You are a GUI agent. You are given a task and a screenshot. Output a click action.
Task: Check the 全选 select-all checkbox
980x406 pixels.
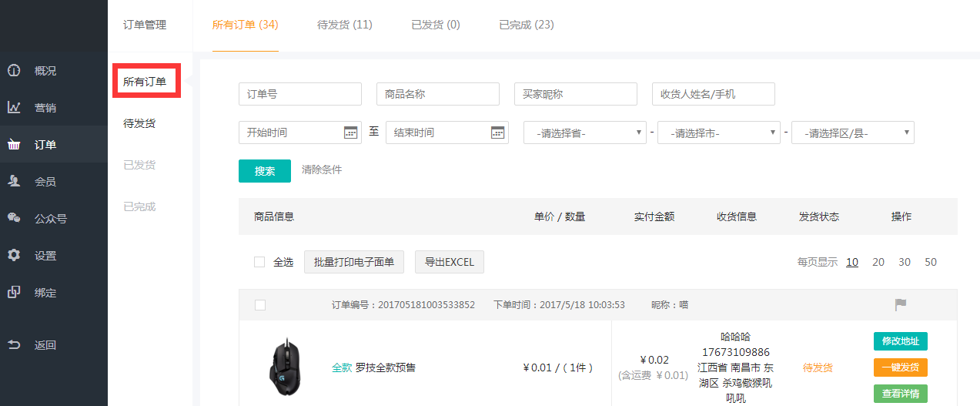pyautogui.click(x=259, y=262)
